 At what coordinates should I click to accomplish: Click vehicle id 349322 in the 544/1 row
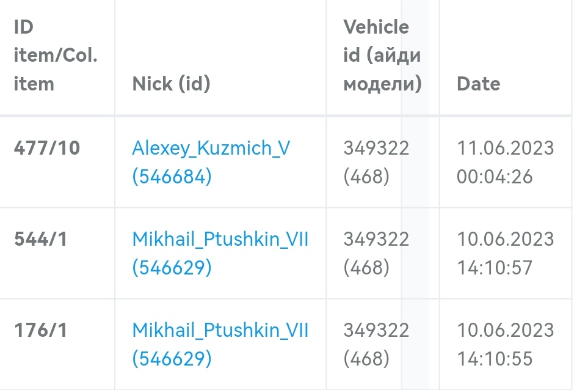(376, 239)
